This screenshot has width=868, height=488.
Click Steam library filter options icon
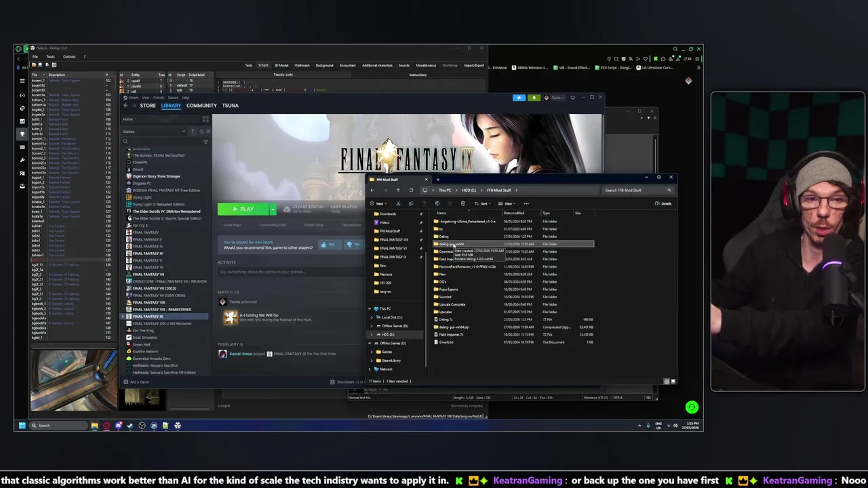pos(205,142)
